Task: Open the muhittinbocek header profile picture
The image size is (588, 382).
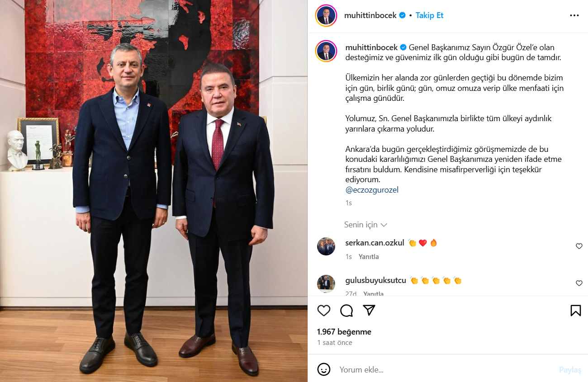Action: point(326,15)
